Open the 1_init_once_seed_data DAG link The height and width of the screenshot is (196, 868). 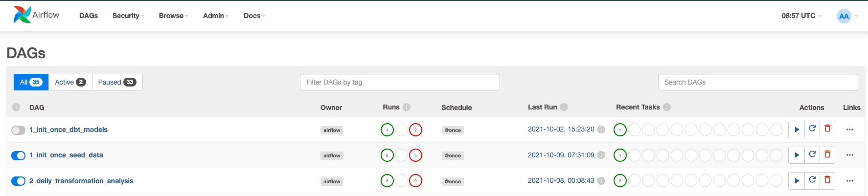(x=66, y=155)
